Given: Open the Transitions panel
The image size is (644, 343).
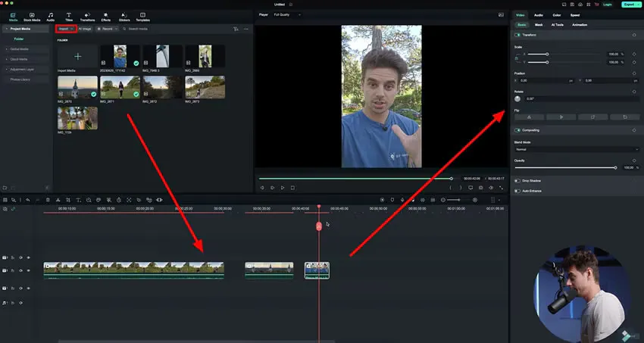Looking at the screenshot, I should [87, 17].
